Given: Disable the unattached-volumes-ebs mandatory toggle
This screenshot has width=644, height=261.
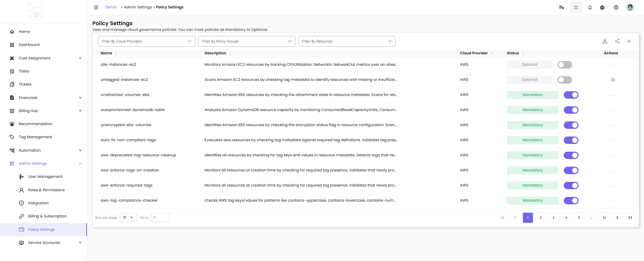Looking at the screenshot, I should (x=571, y=95).
